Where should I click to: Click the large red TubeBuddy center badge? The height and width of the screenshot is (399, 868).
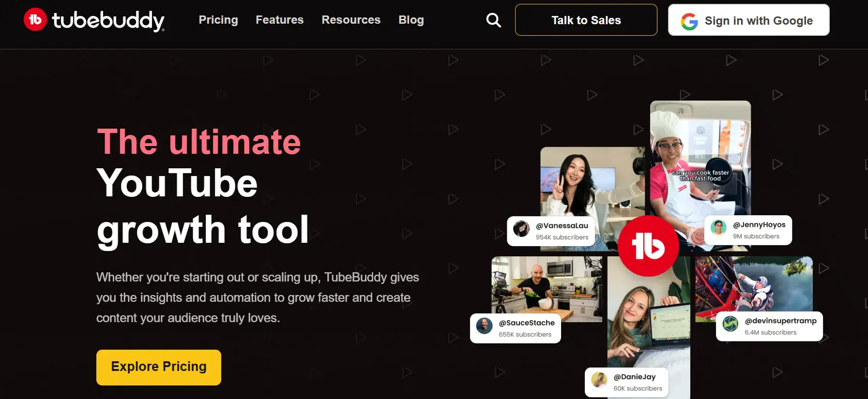pos(648,246)
